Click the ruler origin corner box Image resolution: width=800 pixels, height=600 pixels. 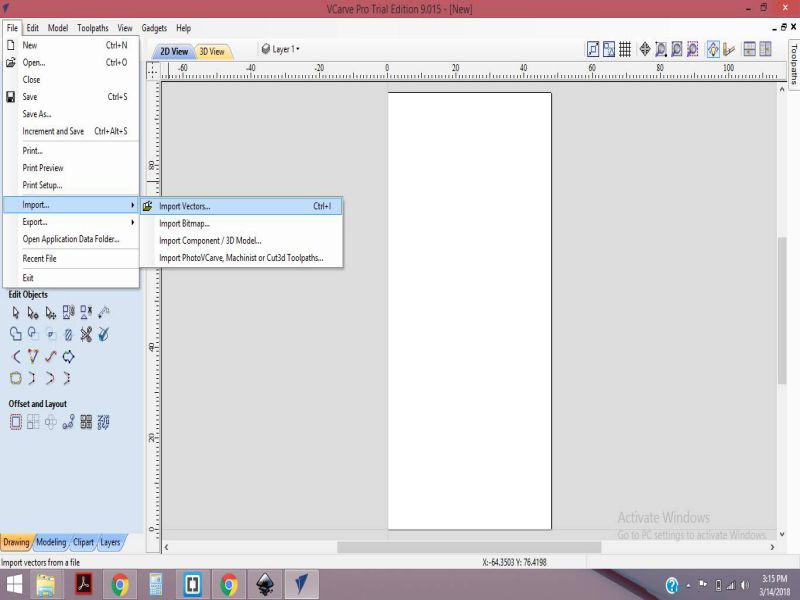pos(153,70)
